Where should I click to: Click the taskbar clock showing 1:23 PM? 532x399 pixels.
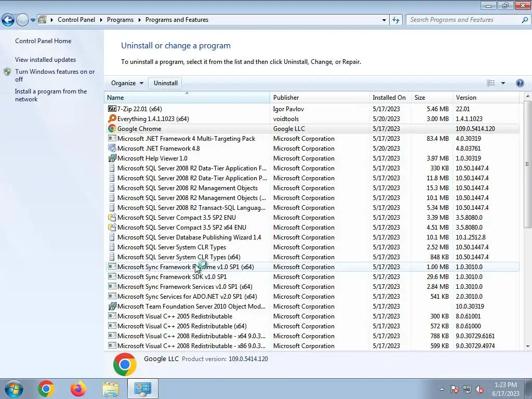click(506, 389)
